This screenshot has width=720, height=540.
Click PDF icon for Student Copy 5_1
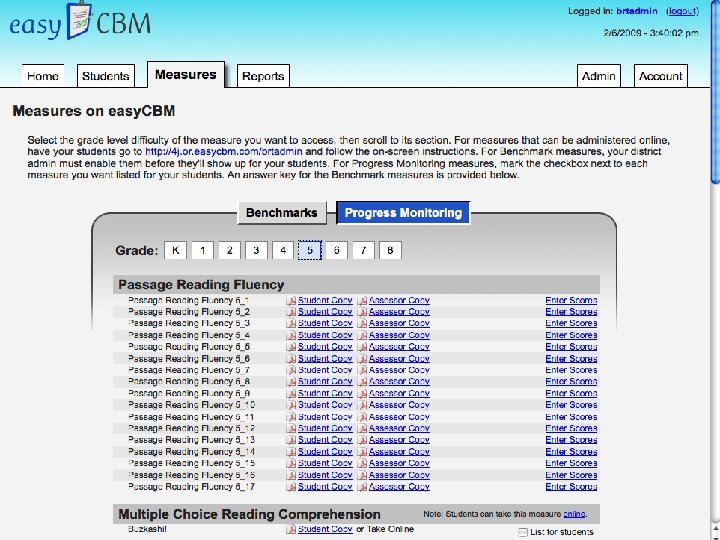(291, 301)
